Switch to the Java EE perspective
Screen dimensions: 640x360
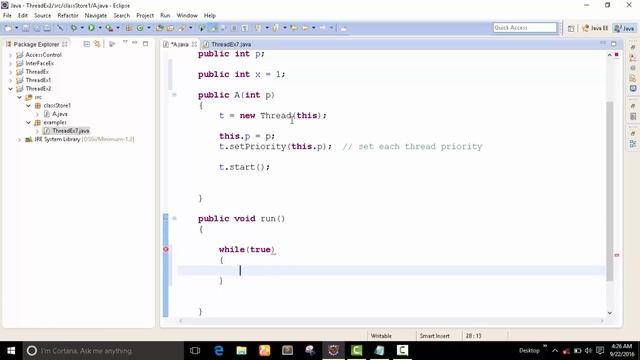coord(595,28)
